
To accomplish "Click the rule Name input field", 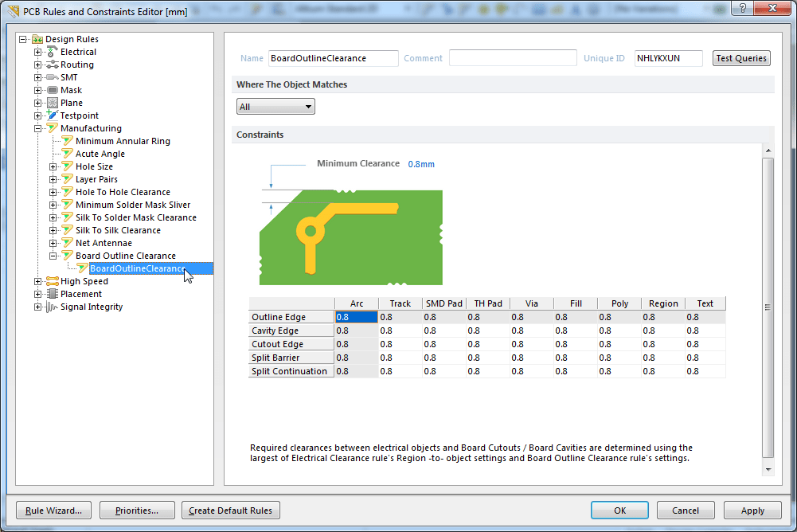I will 333,58.
